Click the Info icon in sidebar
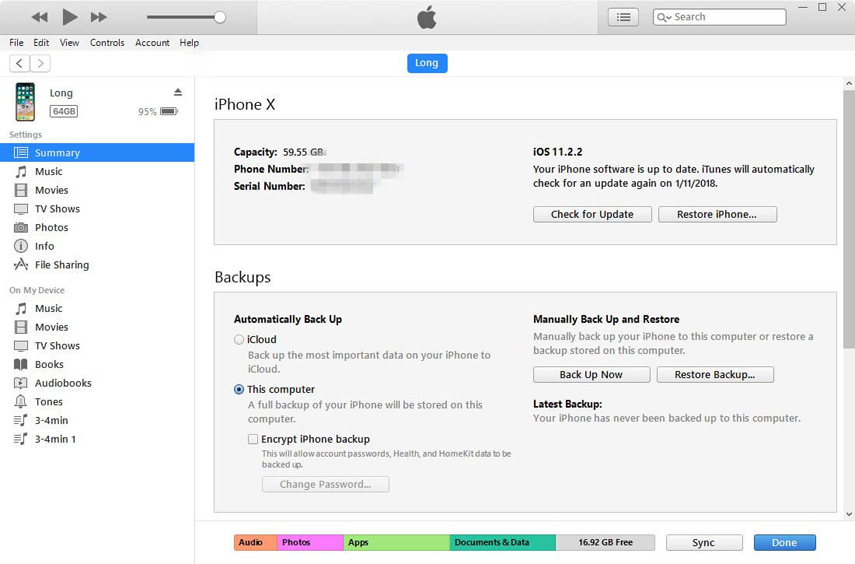The image size is (855, 564). (21, 246)
